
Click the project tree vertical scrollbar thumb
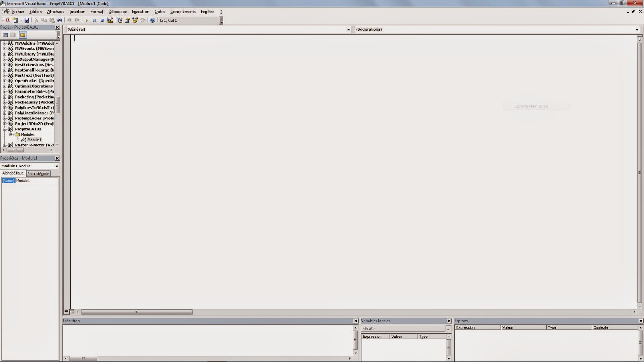(x=57, y=105)
